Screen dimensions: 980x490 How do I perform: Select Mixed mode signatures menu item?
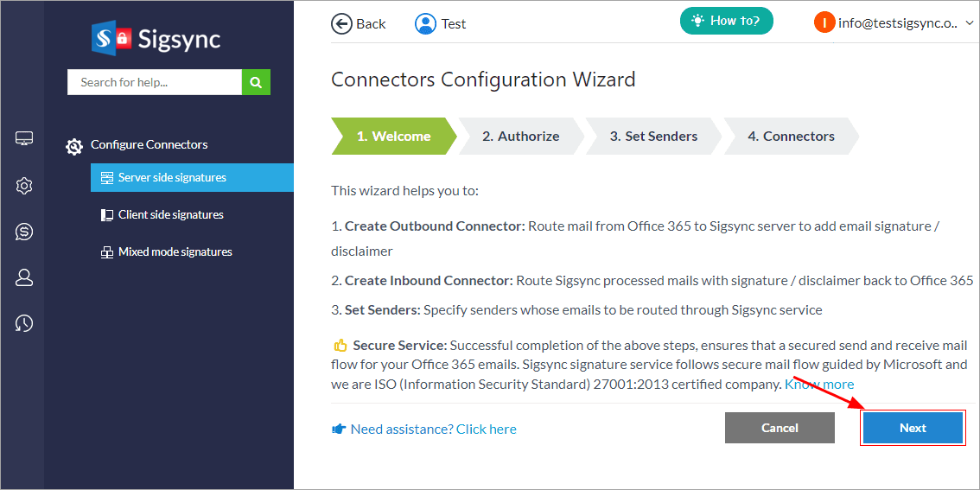click(x=175, y=252)
